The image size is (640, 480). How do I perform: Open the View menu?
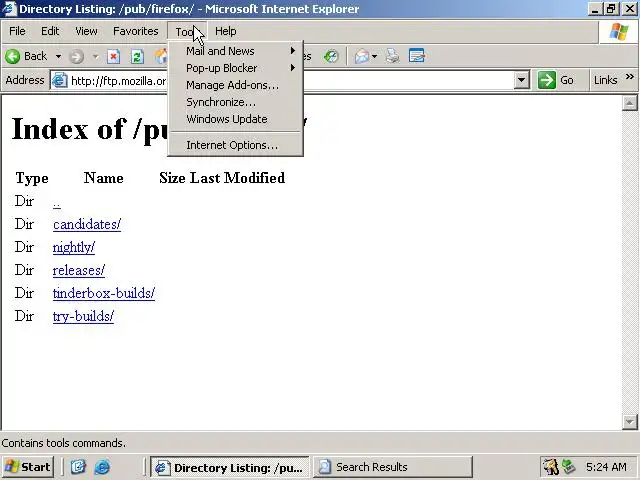[86, 31]
